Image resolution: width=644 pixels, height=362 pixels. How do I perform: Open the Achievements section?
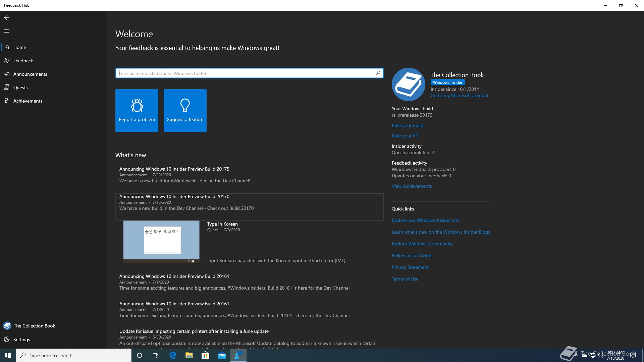54,101
